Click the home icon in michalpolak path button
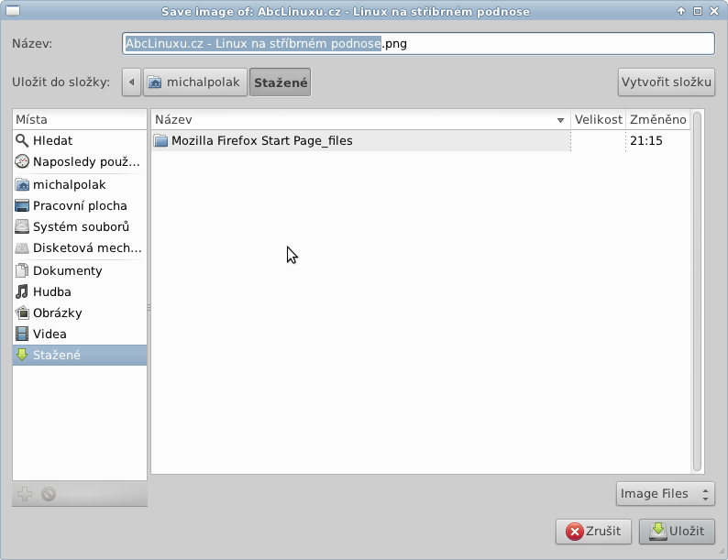 click(x=155, y=82)
